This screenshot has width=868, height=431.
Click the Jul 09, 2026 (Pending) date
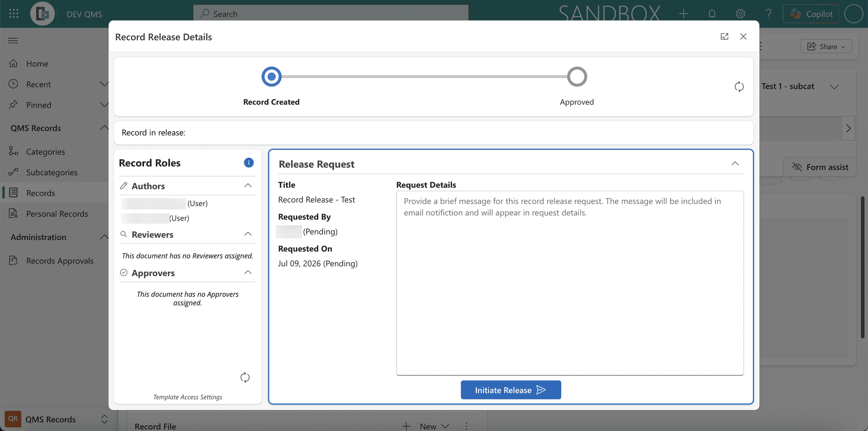click(318, 263)
